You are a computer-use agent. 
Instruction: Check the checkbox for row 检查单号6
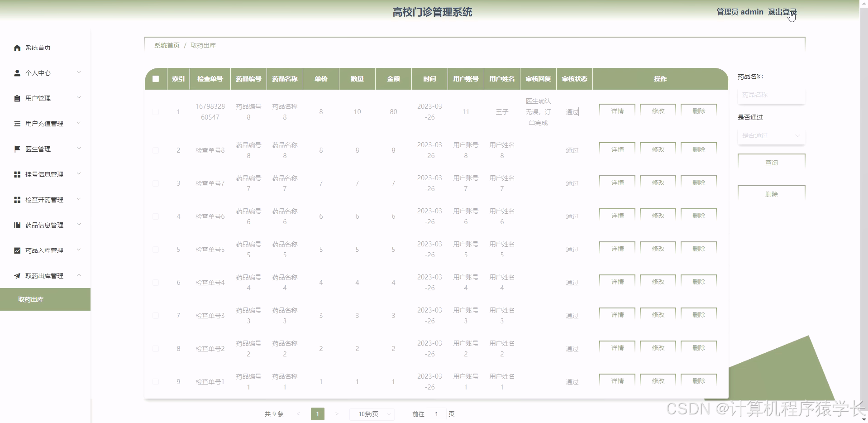coord(156,216)
